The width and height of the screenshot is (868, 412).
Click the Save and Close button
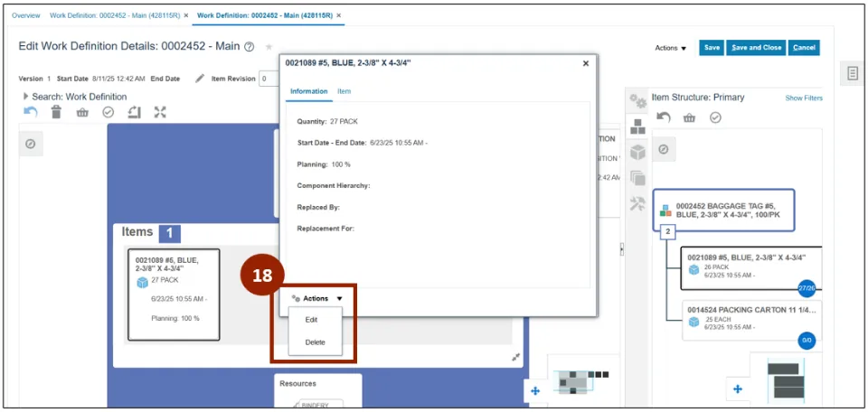pyautogui.click(x=756, y=48)
